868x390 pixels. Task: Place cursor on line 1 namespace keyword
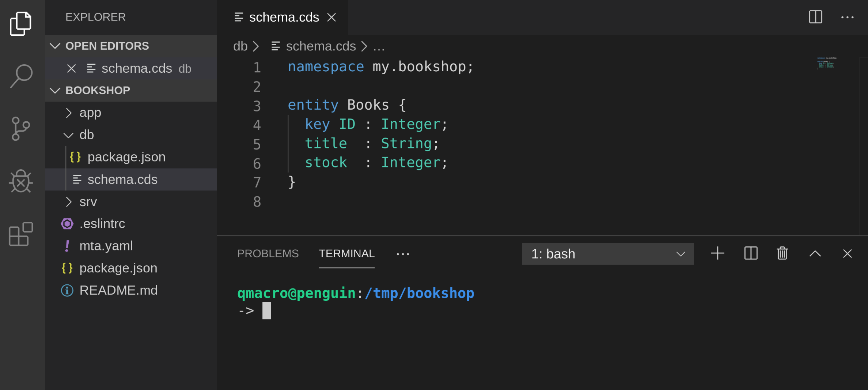[x=326, y=67]
